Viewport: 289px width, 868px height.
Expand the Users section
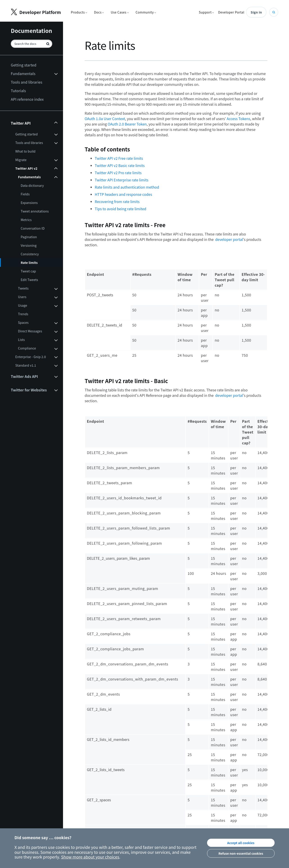[56, 297]
